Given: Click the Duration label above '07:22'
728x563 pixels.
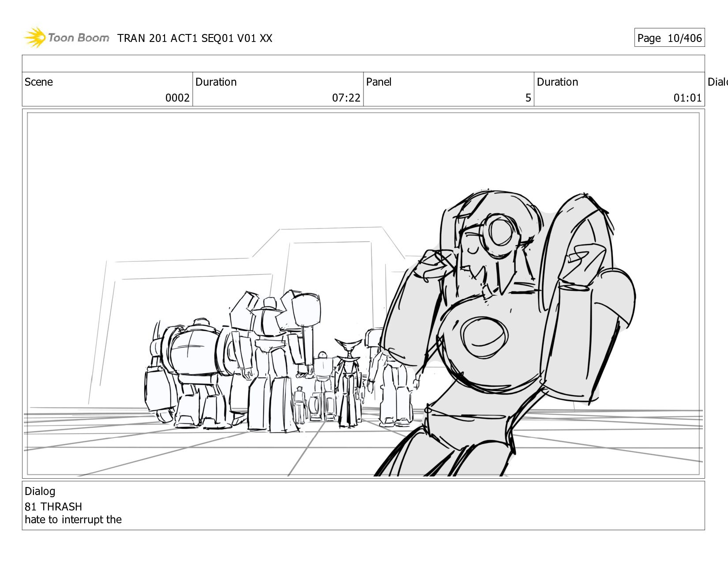Looking at the screenshot, I should [216, 82].
